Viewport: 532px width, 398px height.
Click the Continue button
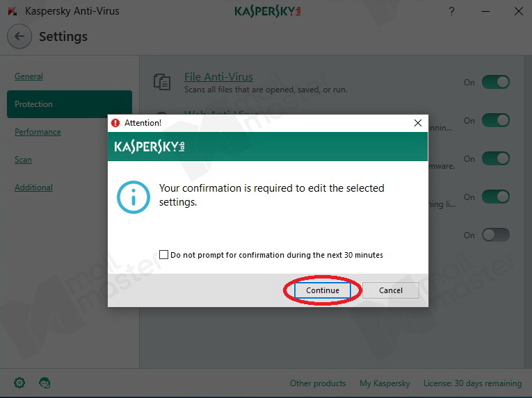pos(322,290)
